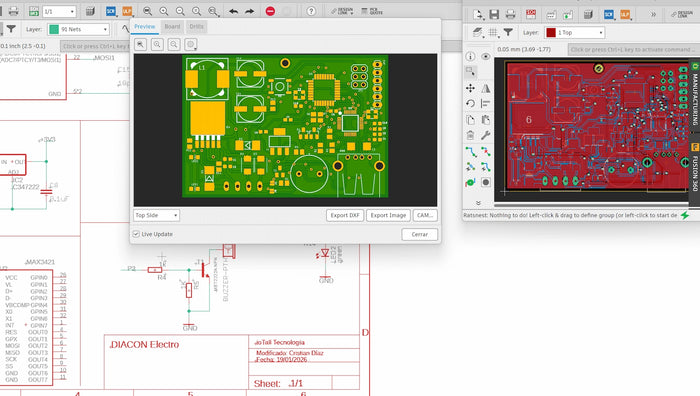Image resolution: width=700 pixels, height=396 pixels.
Task: Click the save floppy icon in board window
Action: coord(494,15)
